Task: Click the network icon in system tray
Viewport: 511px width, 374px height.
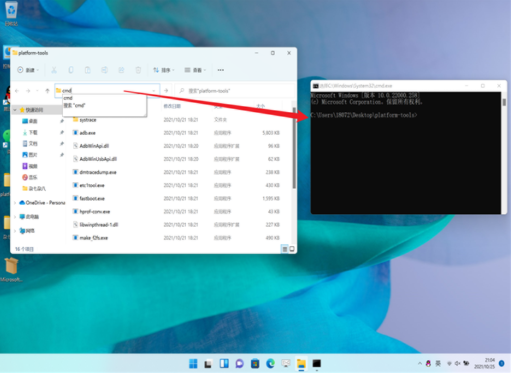Action: pyautogui.click(x=449, y=363)
